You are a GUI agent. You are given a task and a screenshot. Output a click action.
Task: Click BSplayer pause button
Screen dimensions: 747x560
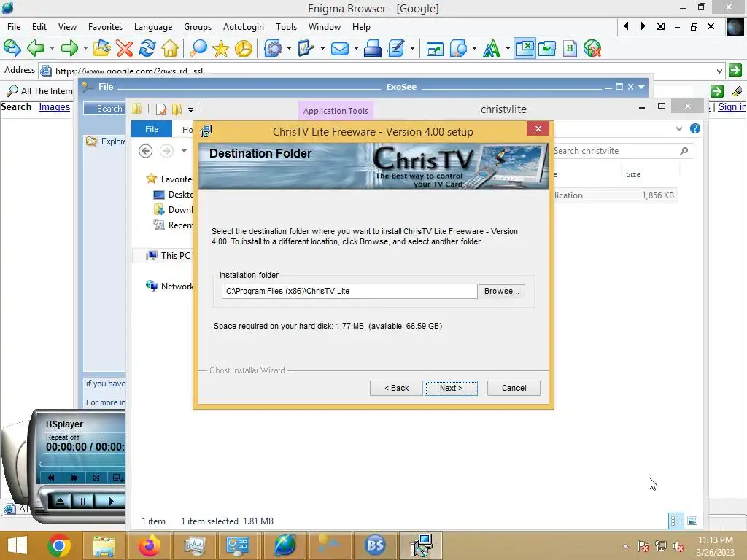[83, 501]
